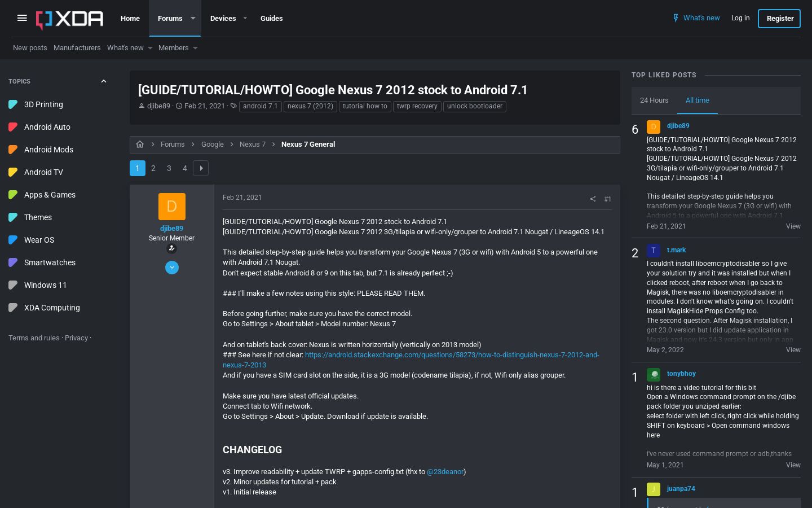Open the Privacy link in sidebar
Image resolution: width=812 pixels, height=508 pixels.
pyautogui.click(x=77, y=338)
